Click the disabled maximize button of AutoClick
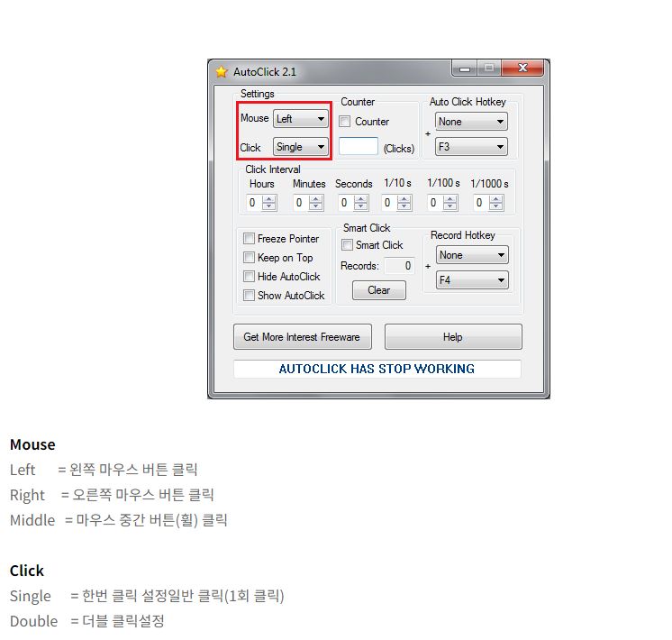Image resolution: width=672 pixels, height=640 pixels. (489, 69)
